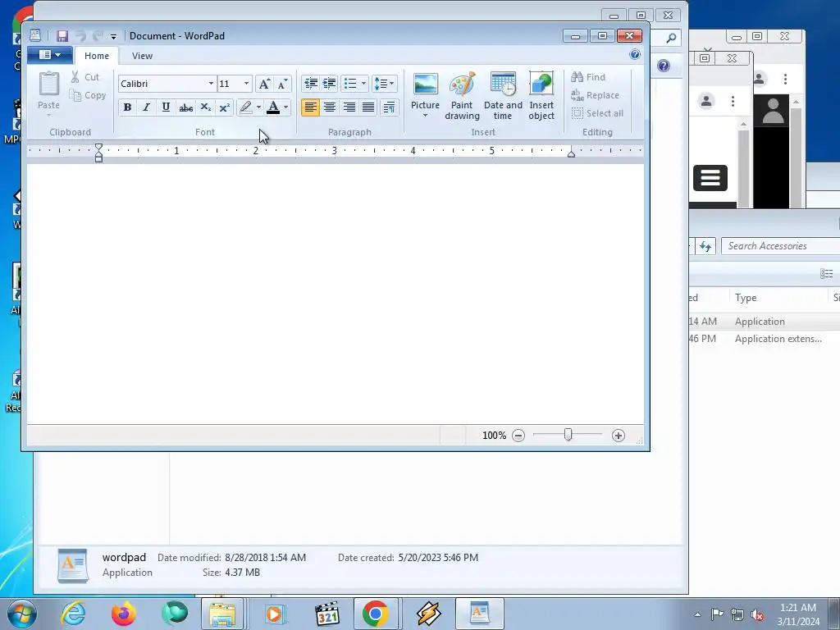The height and width of the screenshot is (630, 840).
Task: Toggle Bold formatting
Action: click(x=127, y=107)
